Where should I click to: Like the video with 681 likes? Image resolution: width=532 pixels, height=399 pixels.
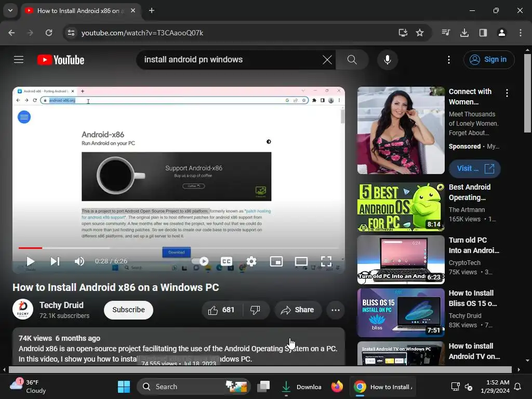click(222, 310)
